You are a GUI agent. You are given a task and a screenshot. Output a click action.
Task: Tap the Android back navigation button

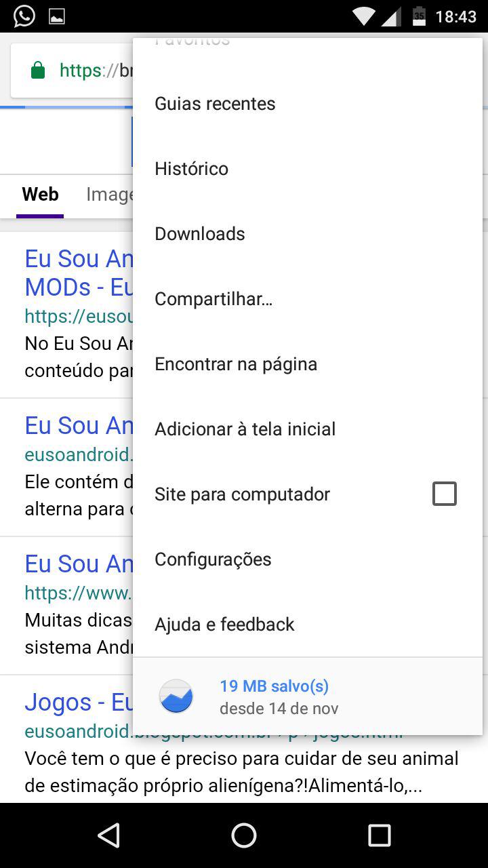[x=108, y=835]
